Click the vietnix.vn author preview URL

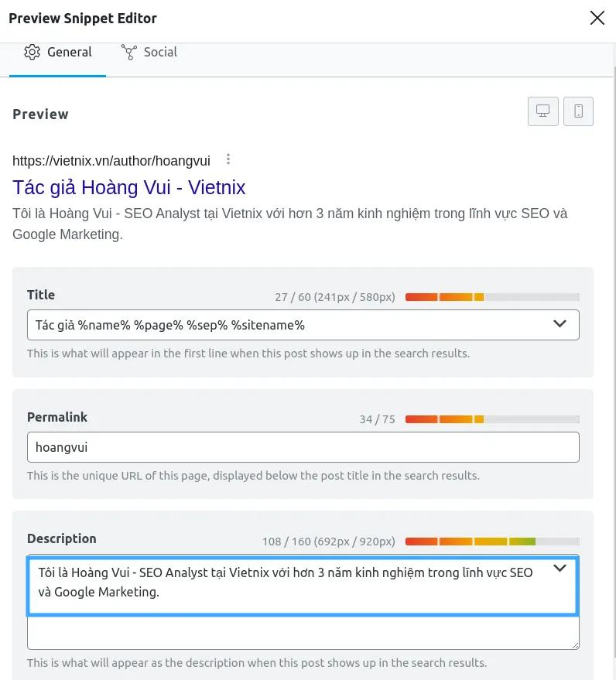(x=111, y=161)
